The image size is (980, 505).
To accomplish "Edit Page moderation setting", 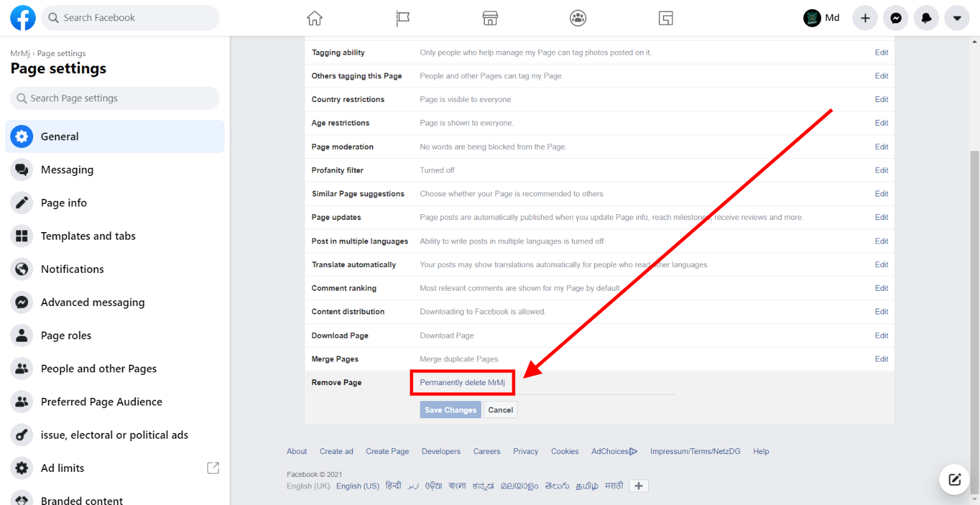I will (882, 147).
